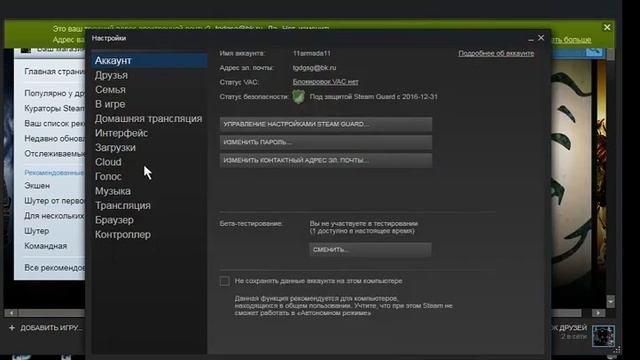Open Шутер category in store sidebar

[x=37, y=231]
